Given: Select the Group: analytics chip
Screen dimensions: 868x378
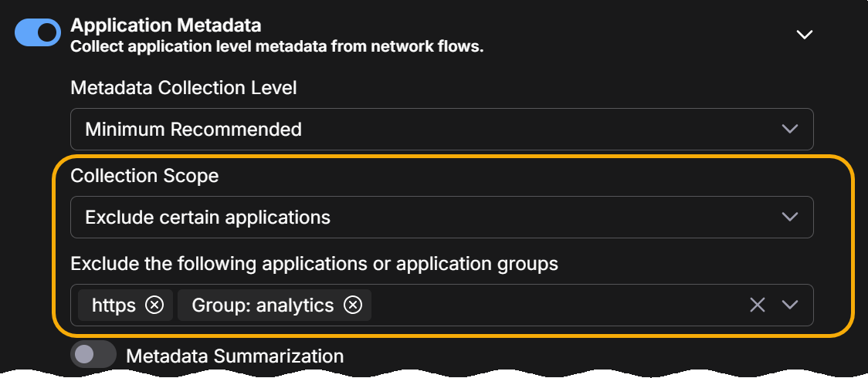Looking at the screenshot, I should point(263,305).
